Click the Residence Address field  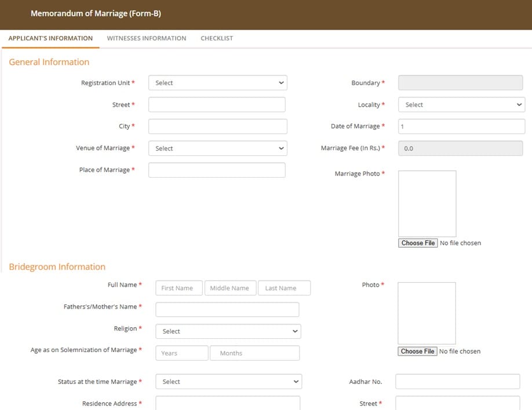[x=228, y=403]
